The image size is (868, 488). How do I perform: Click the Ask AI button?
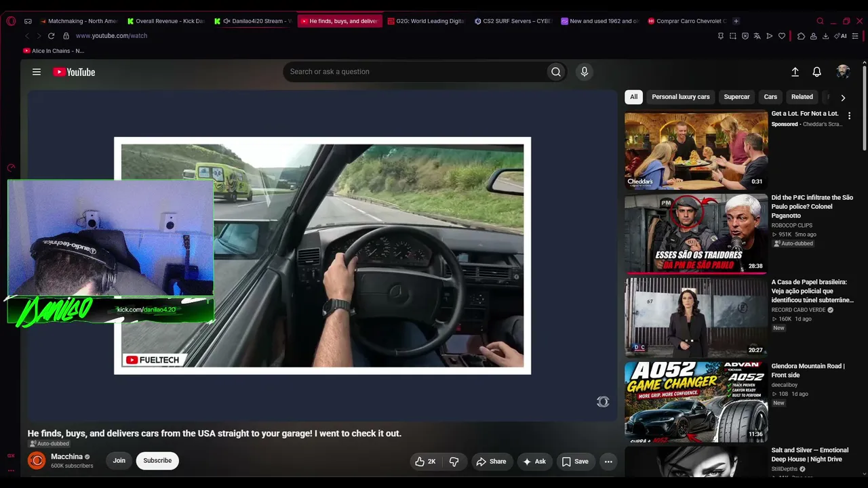tap(534, 462)
